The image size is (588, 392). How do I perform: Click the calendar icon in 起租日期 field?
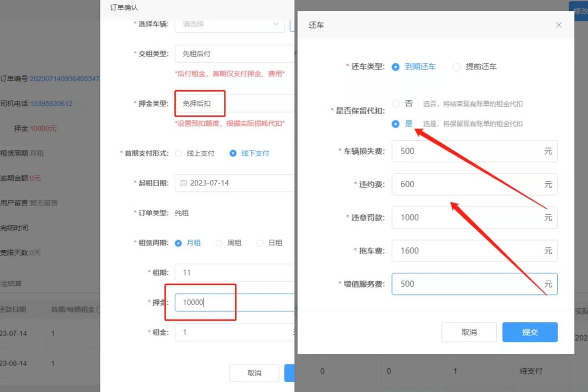tap(184, 183)
